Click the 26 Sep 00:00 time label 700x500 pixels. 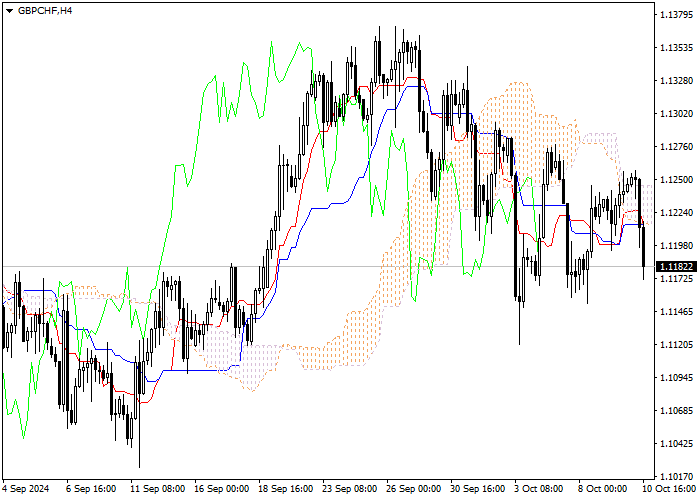pos(414,488)
